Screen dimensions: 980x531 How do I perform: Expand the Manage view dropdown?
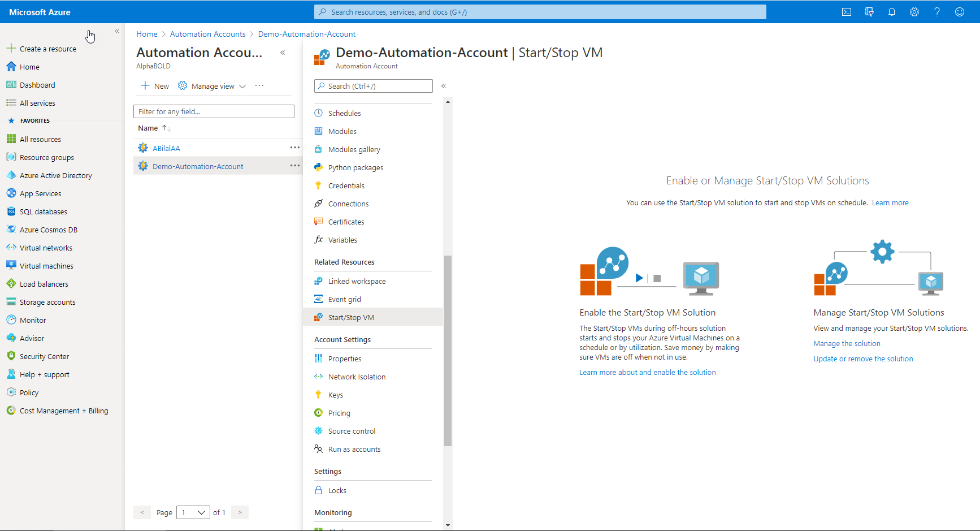(x=242, y=86)
